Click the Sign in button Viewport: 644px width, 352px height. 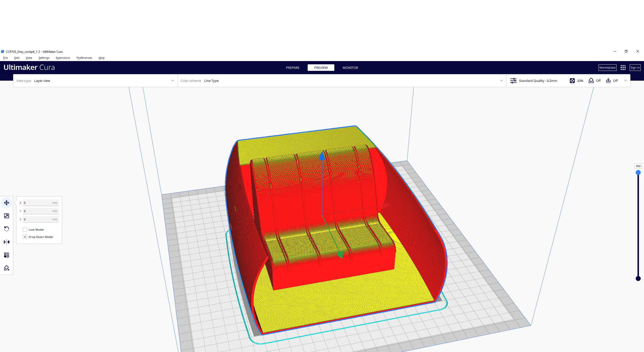point(635,68)
